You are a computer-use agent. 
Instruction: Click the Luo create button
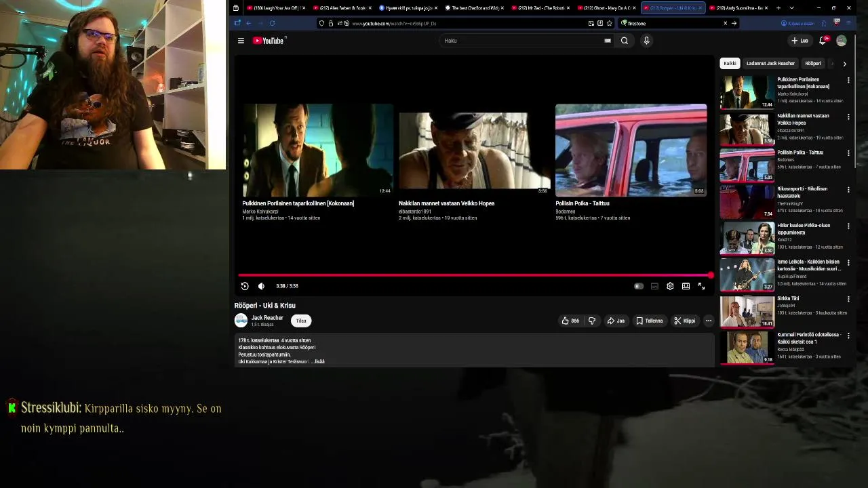pos(800,41)
